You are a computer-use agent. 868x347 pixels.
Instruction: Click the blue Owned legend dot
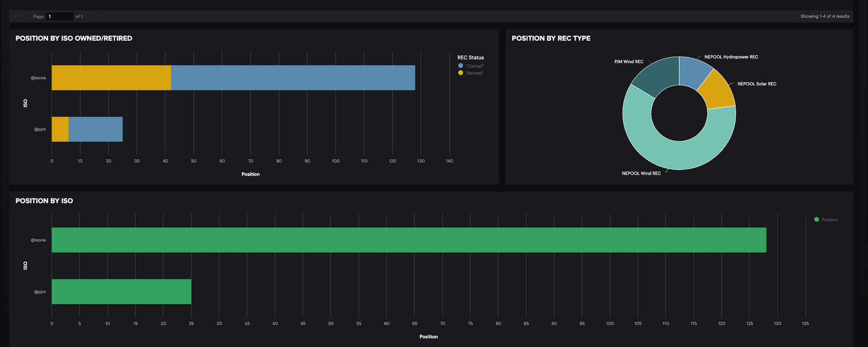pos(461,66)
